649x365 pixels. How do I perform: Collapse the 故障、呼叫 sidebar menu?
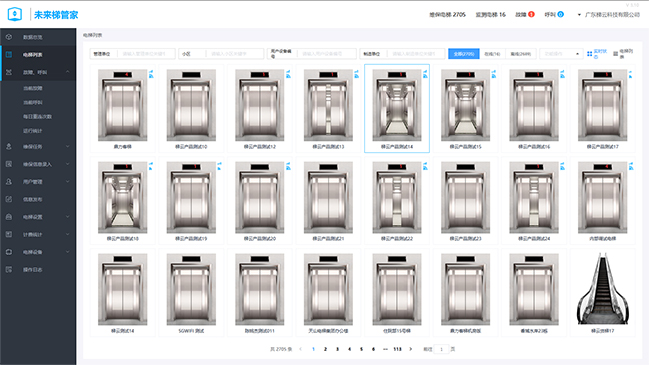(67, 72)
